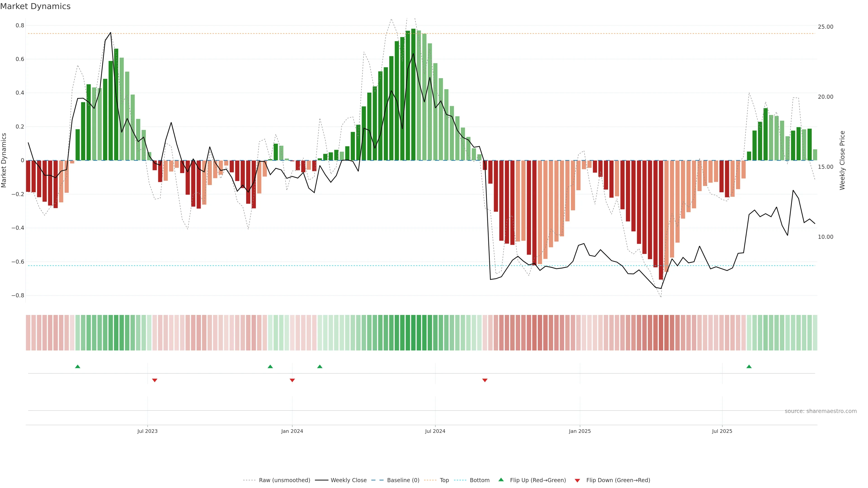868x488 pixels.
Task: Toggle the Baseline (0) legend entry
Action: tap(403, 480)
